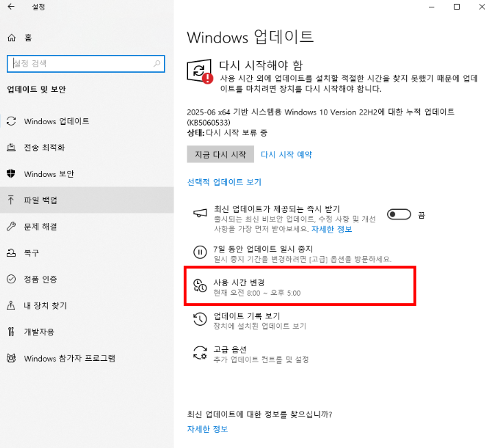Select 개발자용 in the sidebar

tap(86, 331)
